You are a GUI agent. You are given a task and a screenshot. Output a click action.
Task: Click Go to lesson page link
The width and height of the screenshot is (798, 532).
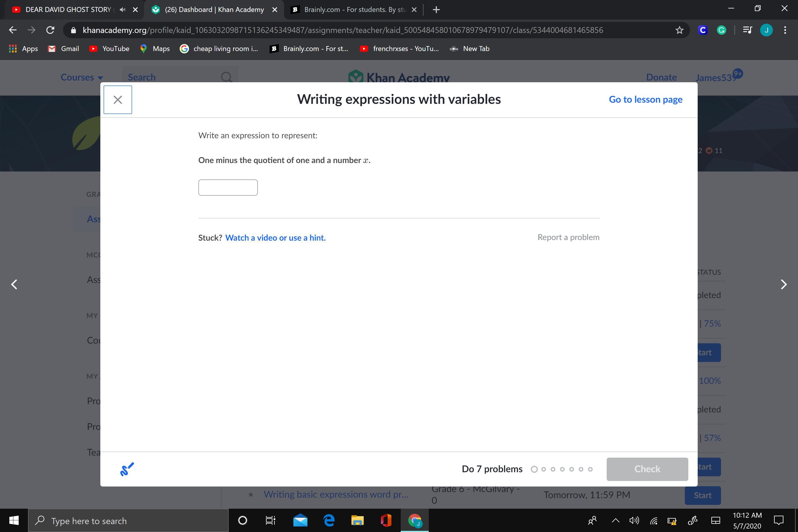pyautogui.click(x=645, y=99)
